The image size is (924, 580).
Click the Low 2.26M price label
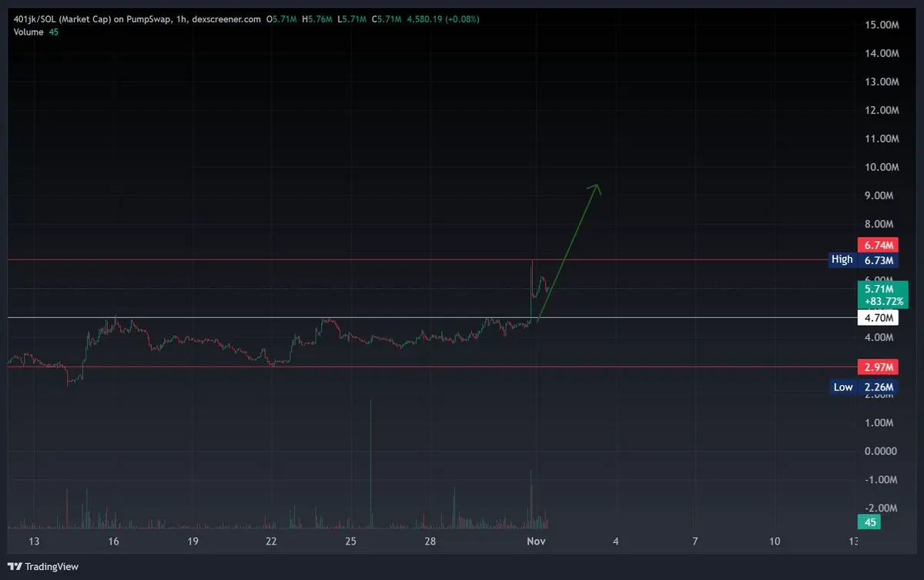tap(864, 387)
